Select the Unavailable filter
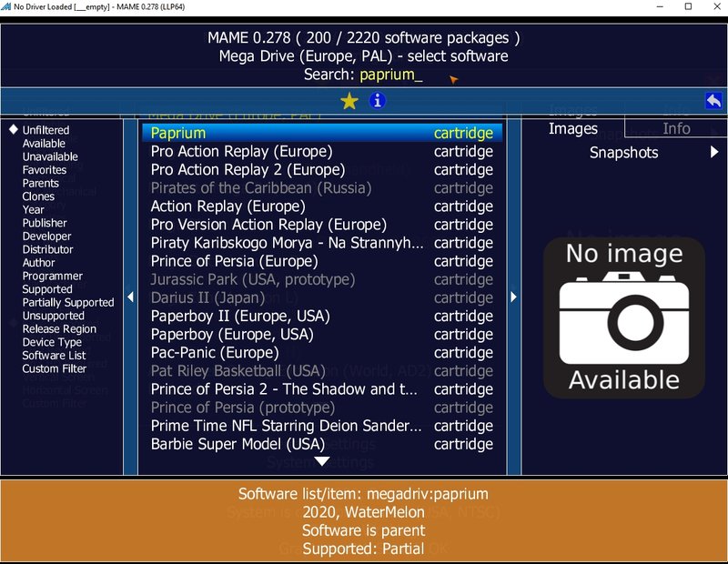Viewport: 728px width, 564px height. click(50, 156)
